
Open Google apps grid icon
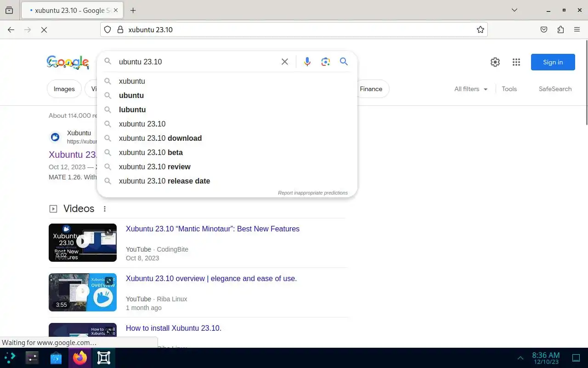click(x=516, y=62)
